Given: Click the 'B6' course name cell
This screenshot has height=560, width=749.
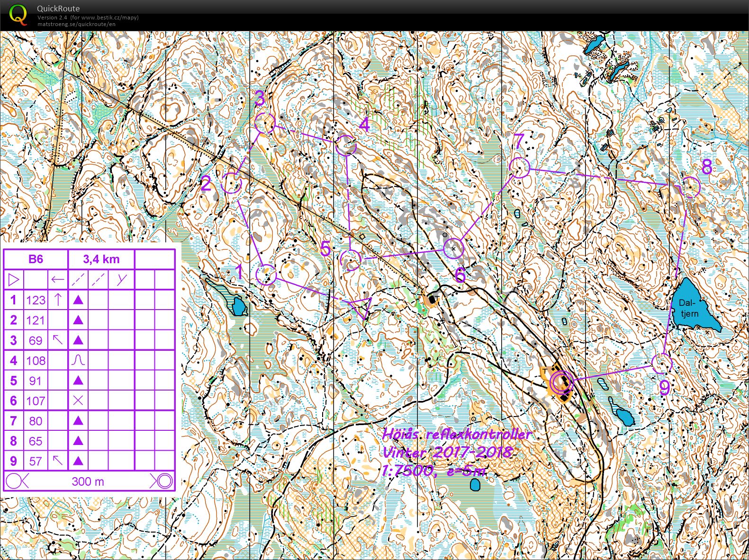Looking at the screenshot, I should click(x=36, y=259).
